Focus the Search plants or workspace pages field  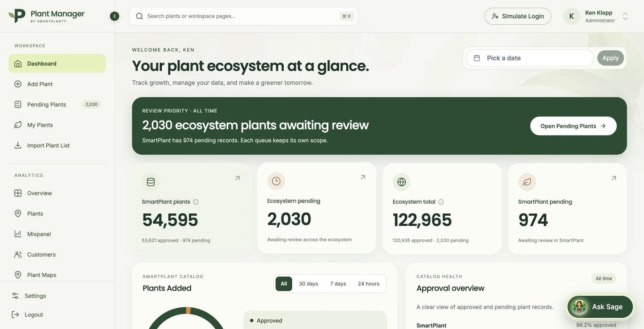pyautogui.click(x=244, y=16)
